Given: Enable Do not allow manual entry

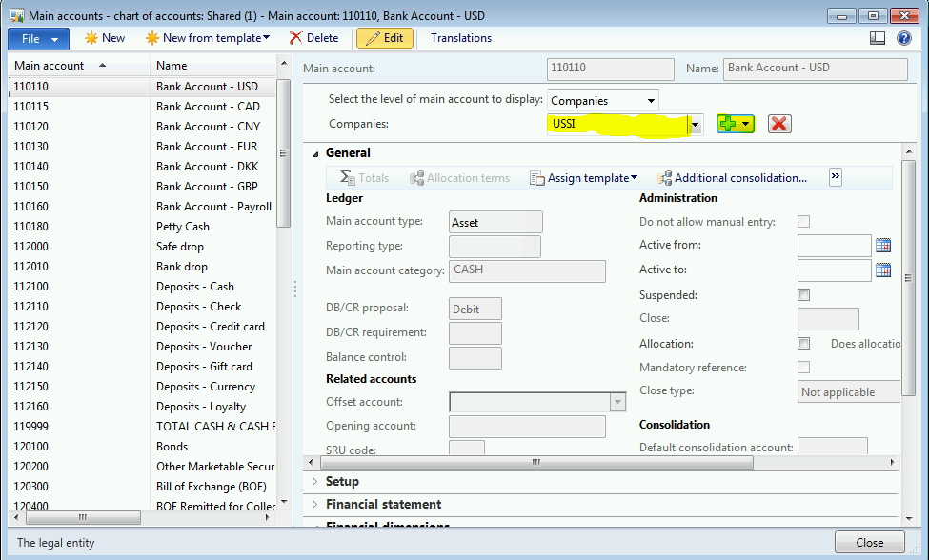Looking at the screenshot, I should click(803, 219).
